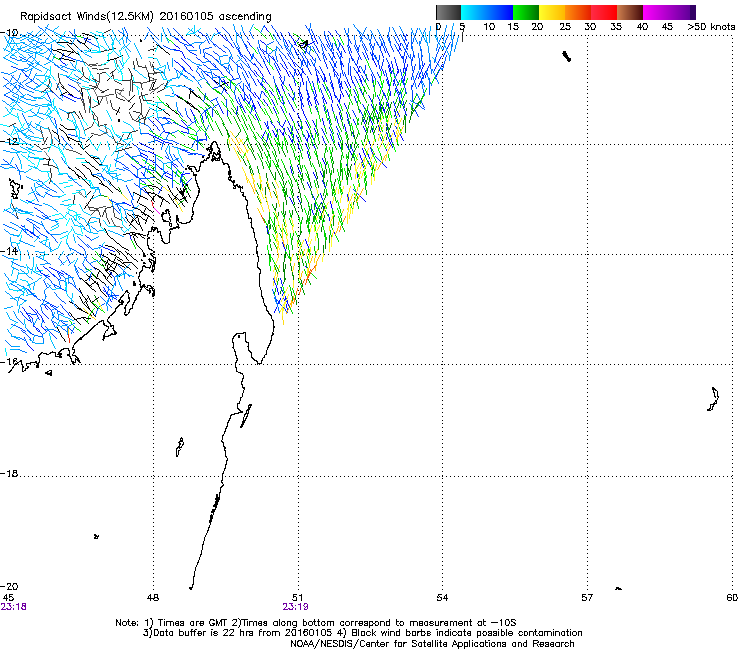Viewport: 740px width, 650px height.
Task: Click the 57 longitude axis label
Action: (x=587, y=598)
